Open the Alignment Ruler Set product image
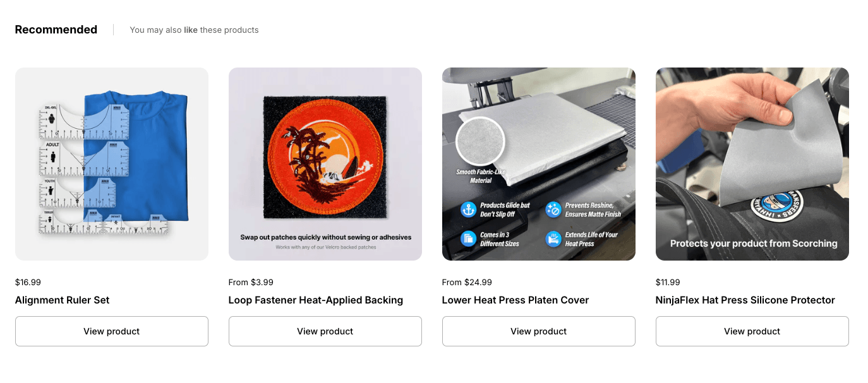The image size is (868, 383). pos(112,164)
